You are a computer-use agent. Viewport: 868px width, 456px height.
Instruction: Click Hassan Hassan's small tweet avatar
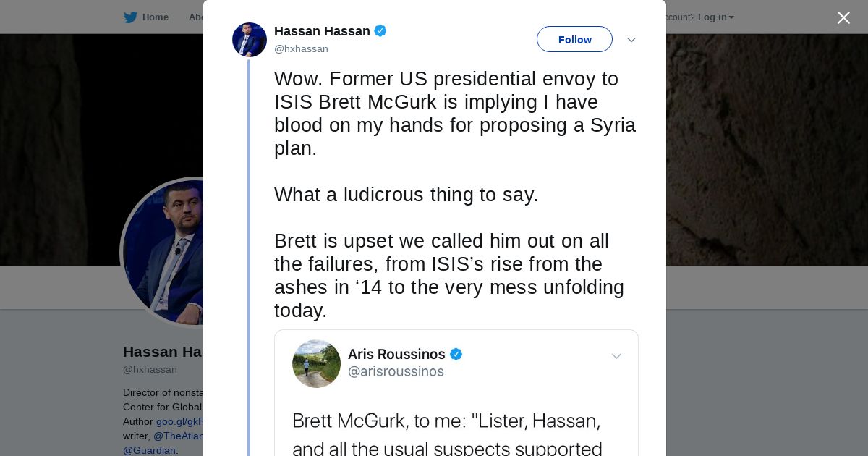point(250,40)
